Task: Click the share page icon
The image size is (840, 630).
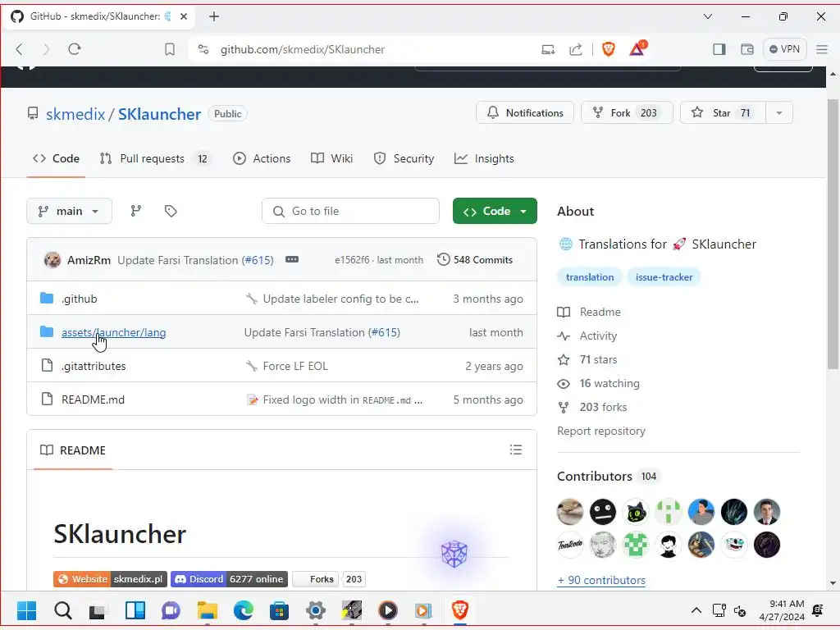Action: pos(576,49)
